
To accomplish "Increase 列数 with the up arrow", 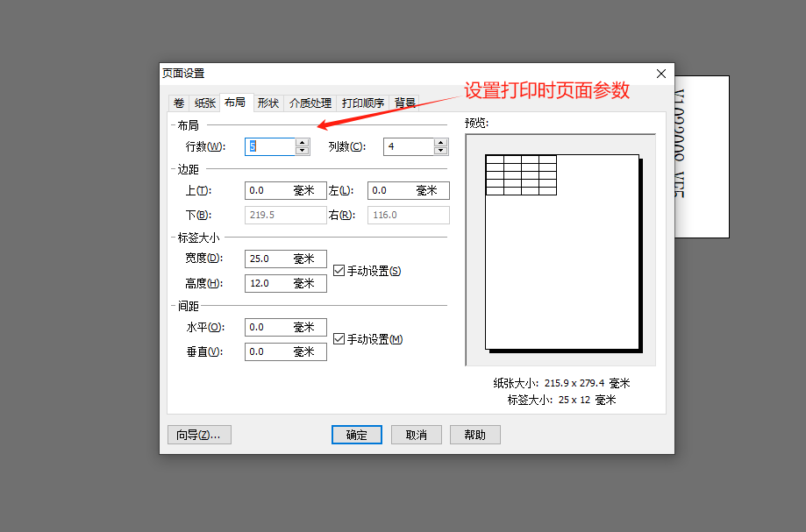I will 440,142.
